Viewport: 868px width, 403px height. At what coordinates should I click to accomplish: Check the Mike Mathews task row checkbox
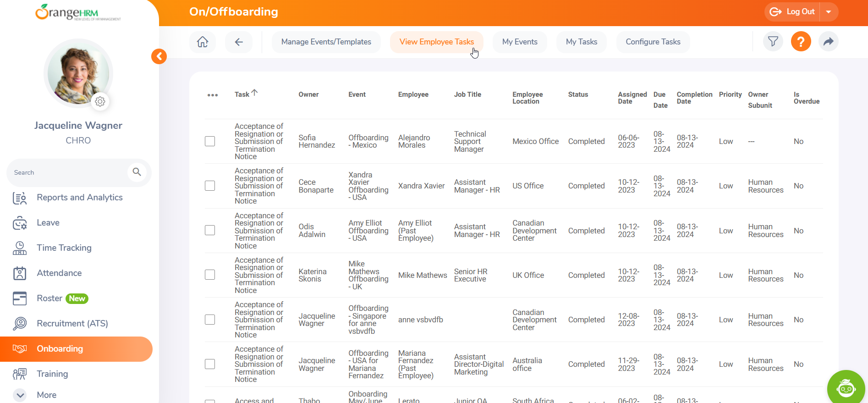(210, 275)
